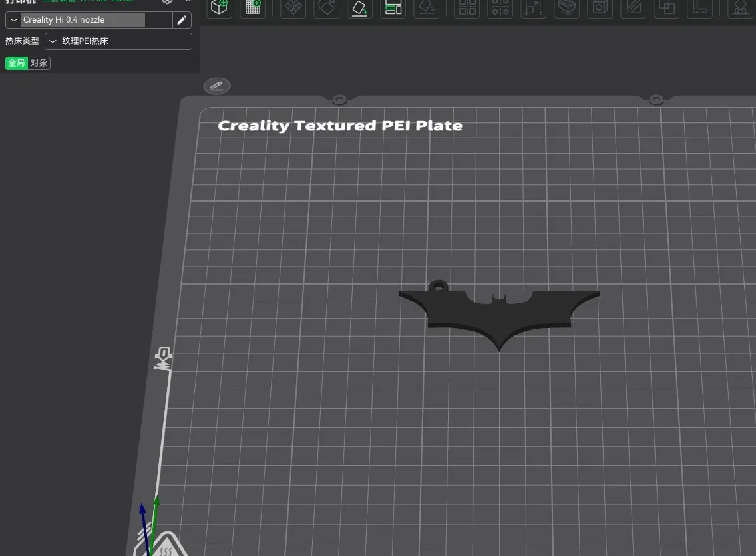Screen dimensions: 756x556
Task: Click the last toolbar icon with figure shape
Action: click(x=740, y=7)
